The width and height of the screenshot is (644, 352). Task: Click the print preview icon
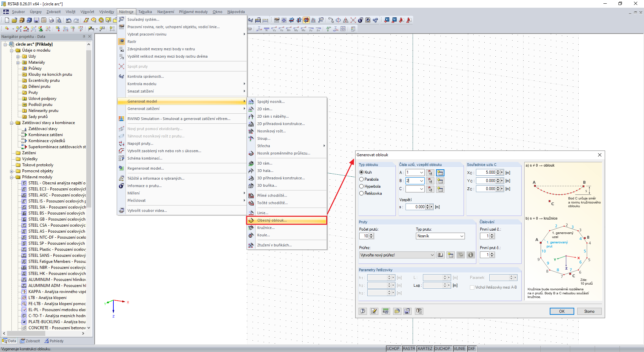coord(59,20)
